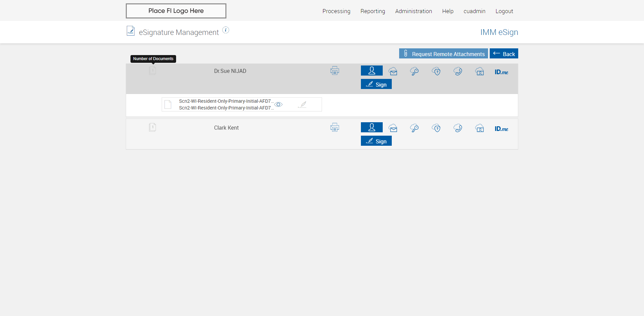The image size is (644, 316).
Task: Click the page icon beside Scn2-WI-Resident-Only document
Action: click(x=168, y=104)
